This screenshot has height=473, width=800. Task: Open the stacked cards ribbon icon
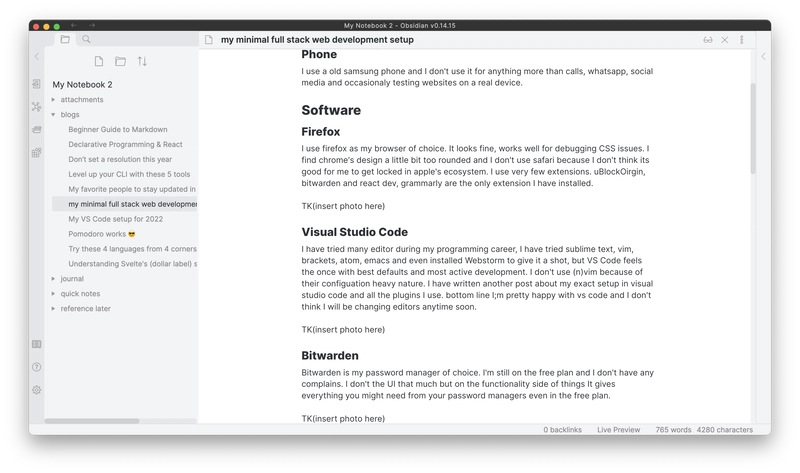pyautogui.click(x=37, y=130)
